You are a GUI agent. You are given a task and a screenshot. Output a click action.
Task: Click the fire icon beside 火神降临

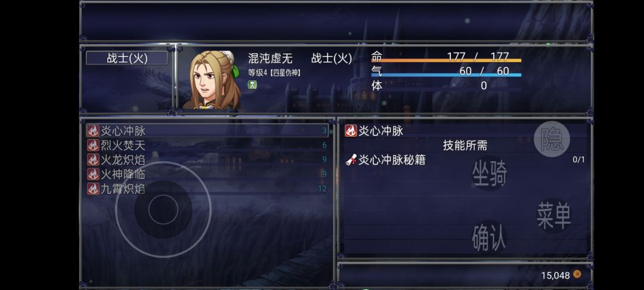click(93, 174)
